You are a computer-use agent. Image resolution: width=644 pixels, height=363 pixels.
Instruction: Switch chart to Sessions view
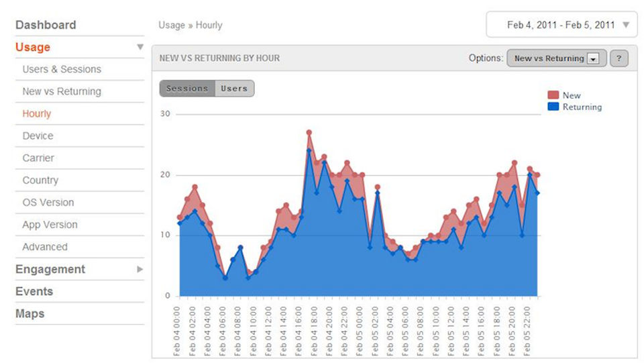pyautogui.click(x=187, y=89)
